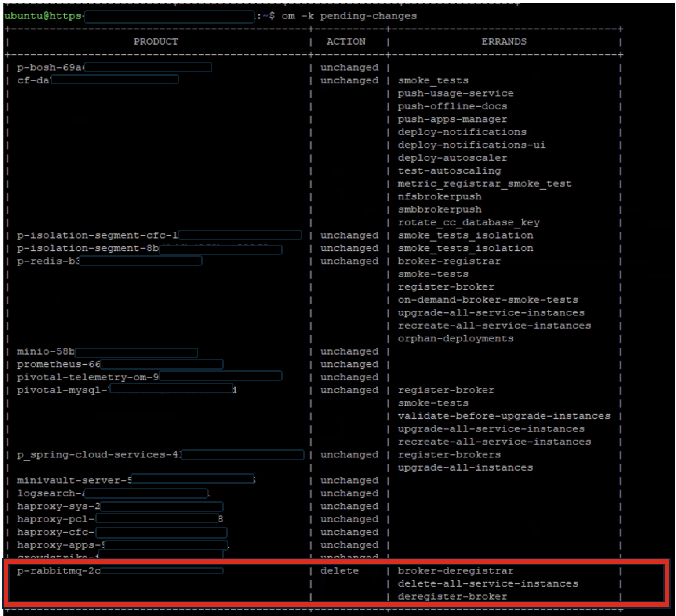This screenshot has height=616, width=676.
Task: Select the deploy-notifications-ui errand
Action: pos(471,145)
